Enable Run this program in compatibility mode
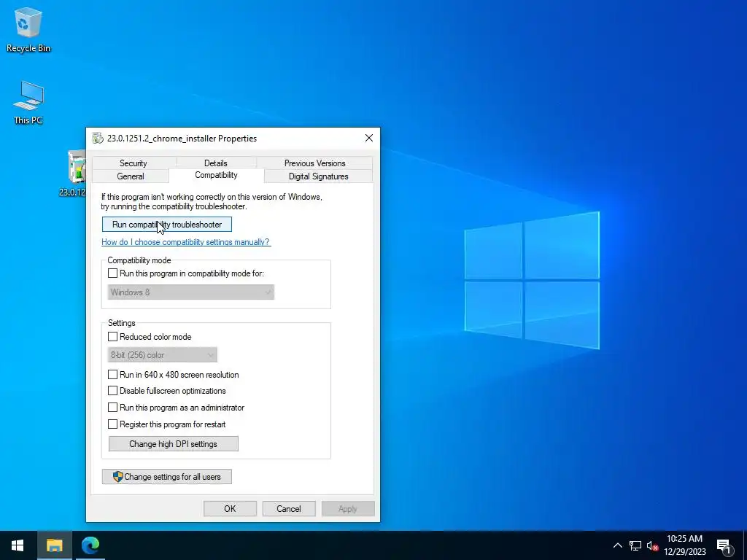 point(113,273)
